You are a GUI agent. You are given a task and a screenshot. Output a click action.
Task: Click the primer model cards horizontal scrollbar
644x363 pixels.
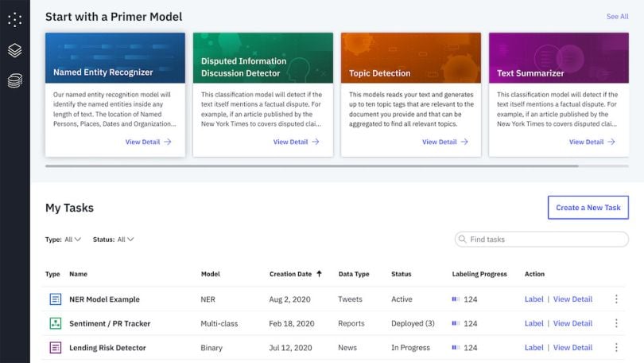pos(312,166)
